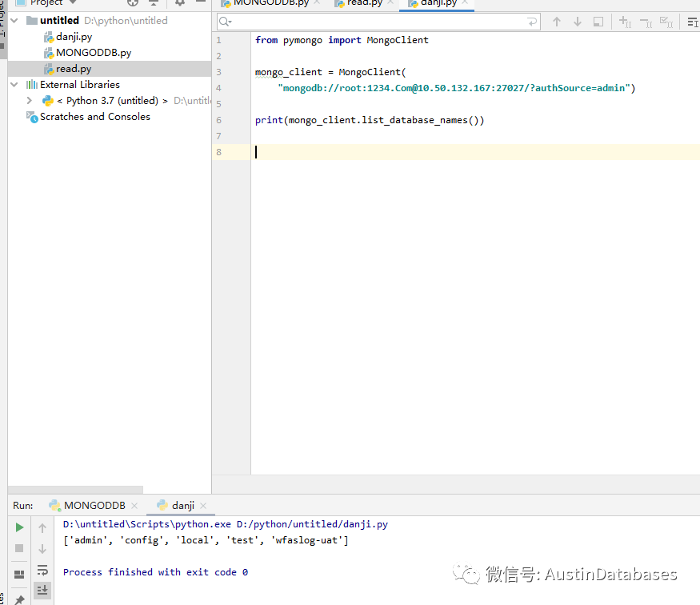Click MongoClient on line 1
The height and width of the screenshot is (605, 700).
coord(398,40)
